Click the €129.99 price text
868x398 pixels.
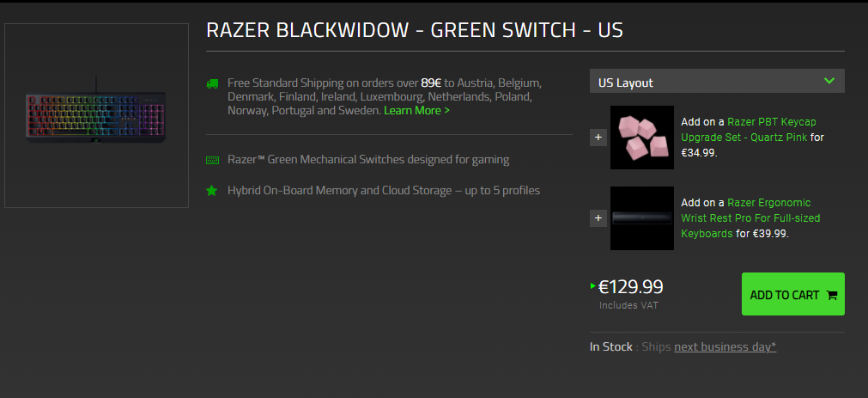pyautogui.click(x=631, y=288)
